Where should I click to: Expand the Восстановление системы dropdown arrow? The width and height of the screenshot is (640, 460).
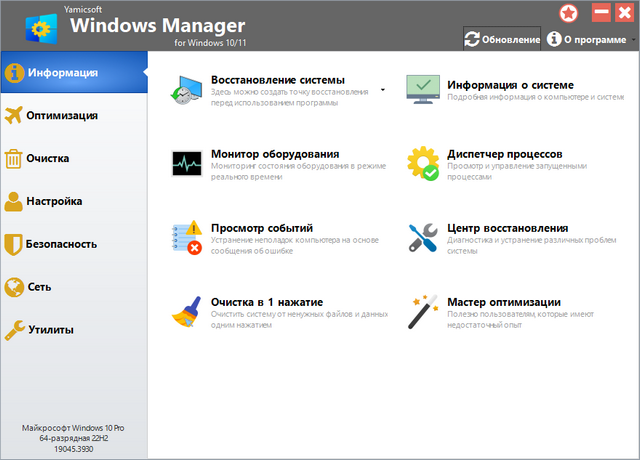pyautogui.click(x=383, y=90)
